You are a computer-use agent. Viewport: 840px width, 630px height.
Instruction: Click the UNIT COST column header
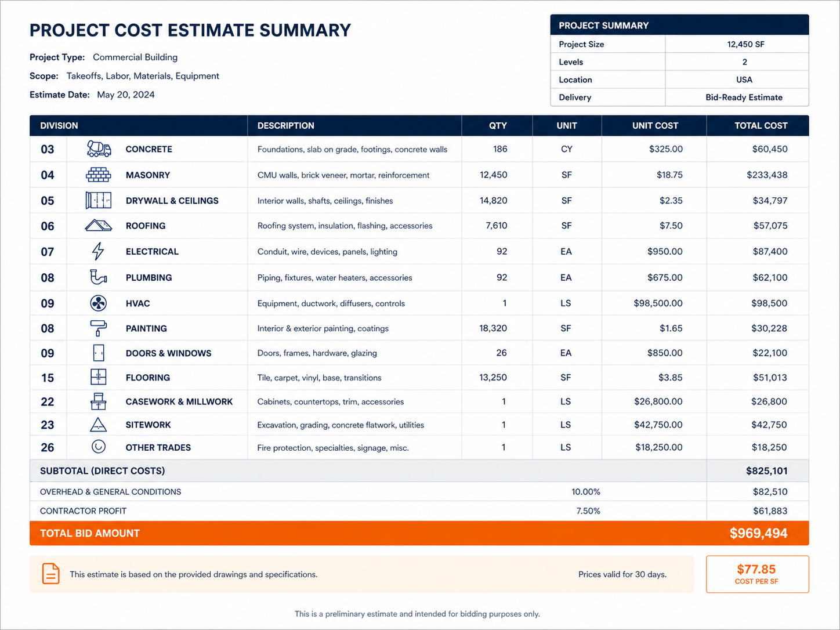[655, 125]
